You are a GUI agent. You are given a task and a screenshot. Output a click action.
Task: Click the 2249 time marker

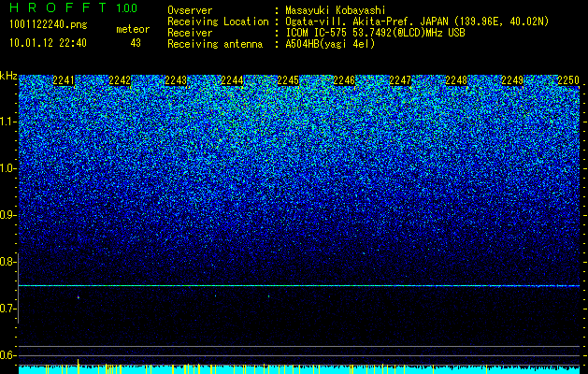pyautogui.click(x=512, y=80)
